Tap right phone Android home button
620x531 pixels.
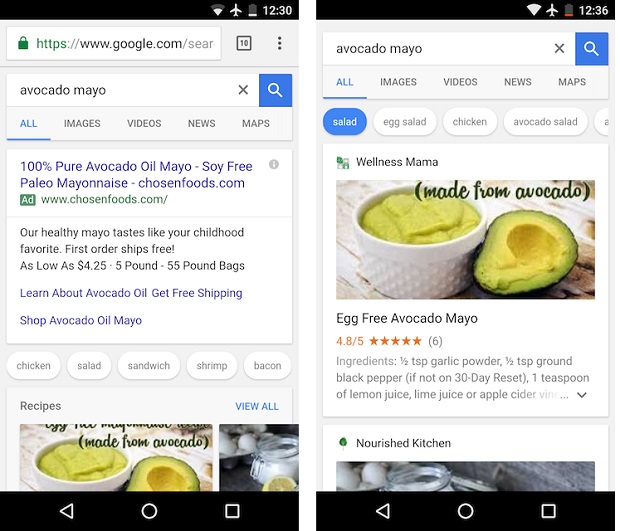(x=465, y=511)
